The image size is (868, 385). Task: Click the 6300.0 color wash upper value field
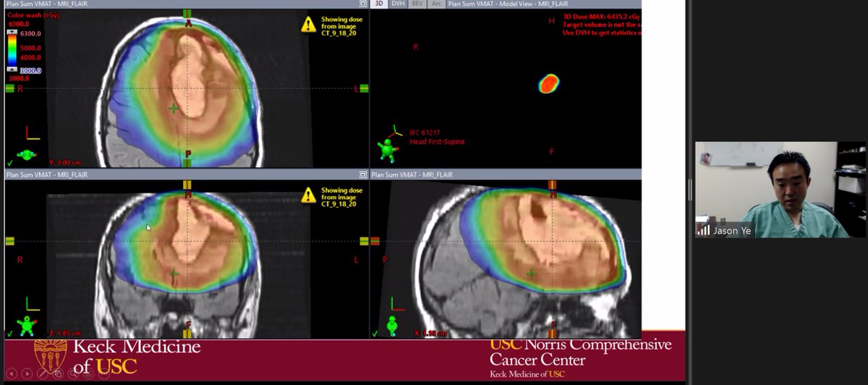tap(30, 33)
